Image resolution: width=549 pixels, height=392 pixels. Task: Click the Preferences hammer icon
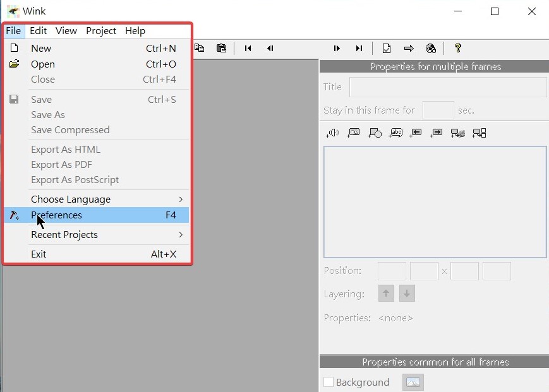tap(14, 215)
